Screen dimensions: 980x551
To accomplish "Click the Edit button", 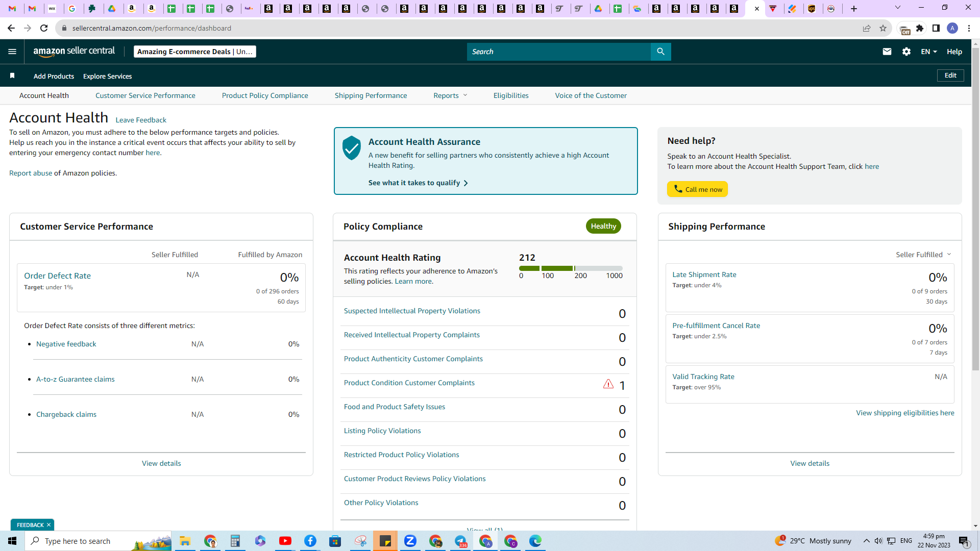I will coord(950,76).
